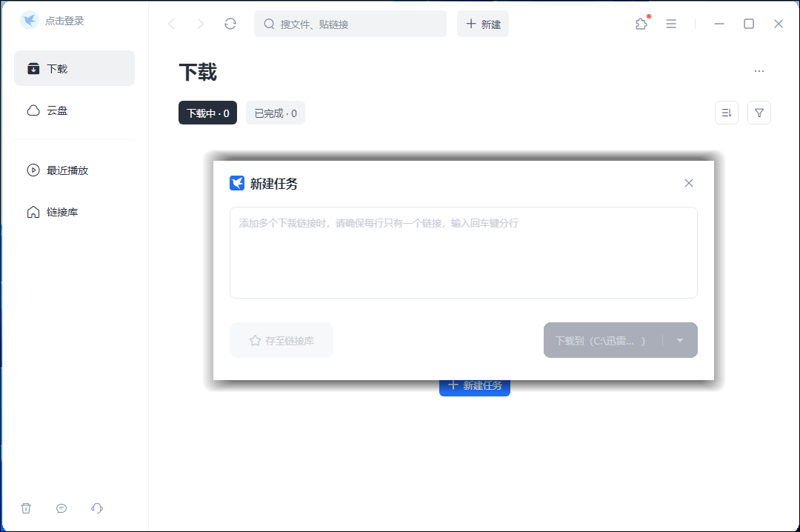Click the back navigation arrow
This screenshot has width=800, height=532.
171,24
